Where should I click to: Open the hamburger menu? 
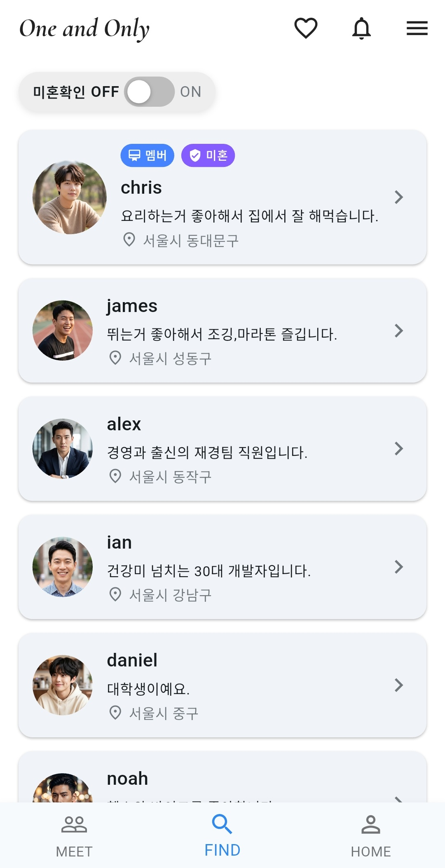tap(417, 28)
